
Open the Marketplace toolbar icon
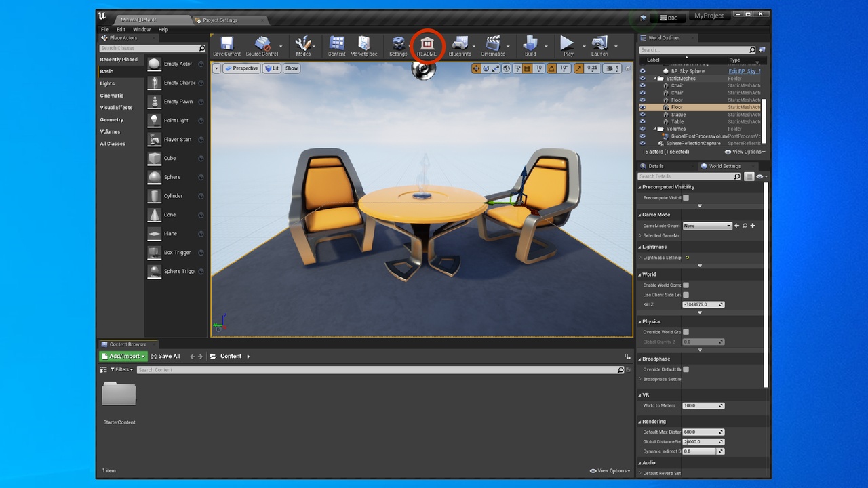pos(364,46)
